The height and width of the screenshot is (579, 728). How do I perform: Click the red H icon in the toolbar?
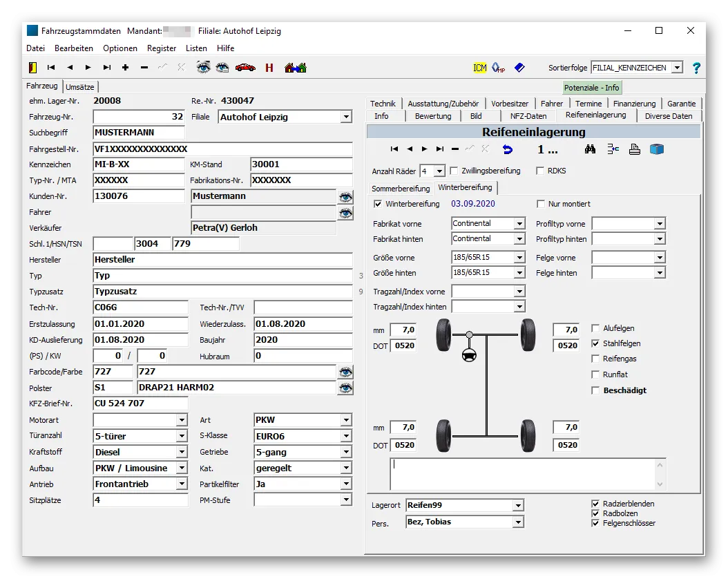pos(269,67)
